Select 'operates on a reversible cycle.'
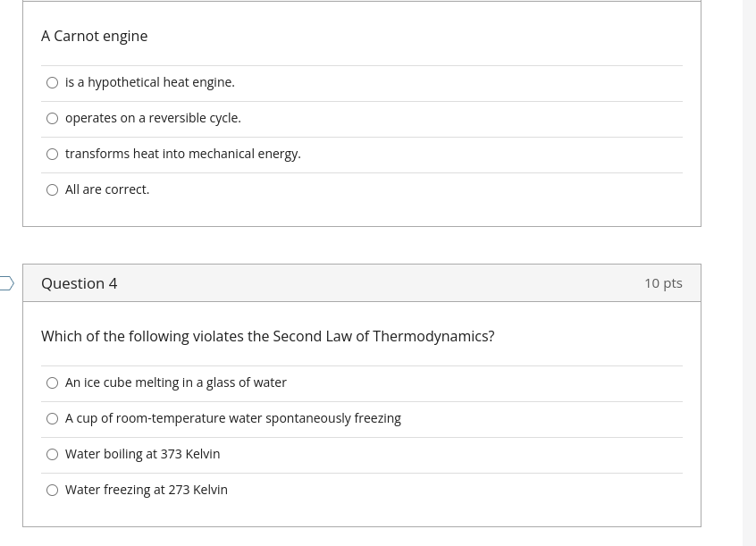756x546 pixels. click(52, 118)
